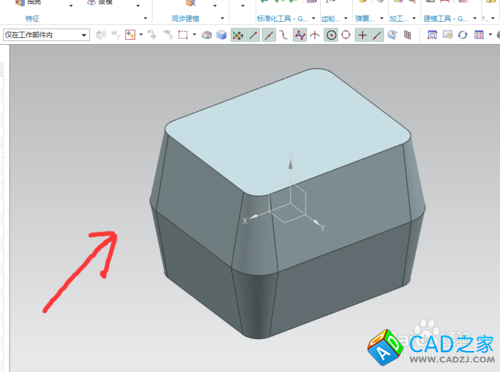
Task: Click the intersection snap icon
Action: (x=315, y=35)
